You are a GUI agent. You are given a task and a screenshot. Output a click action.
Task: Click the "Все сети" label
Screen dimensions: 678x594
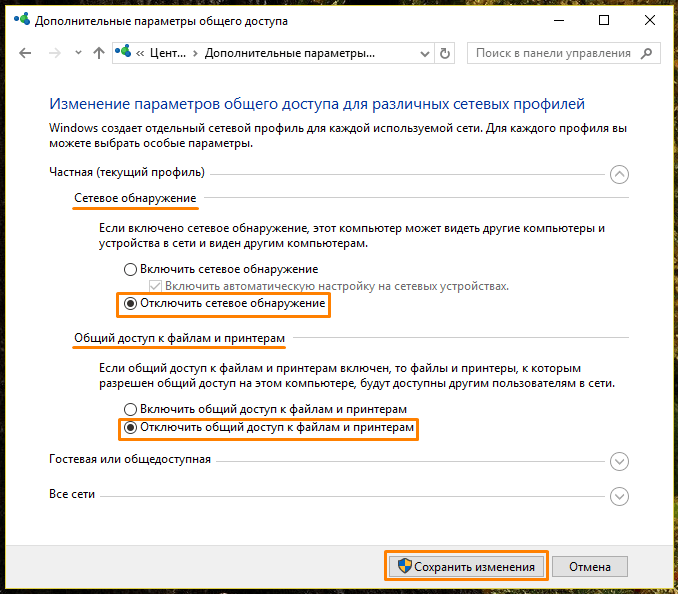(x=72, y=494)
